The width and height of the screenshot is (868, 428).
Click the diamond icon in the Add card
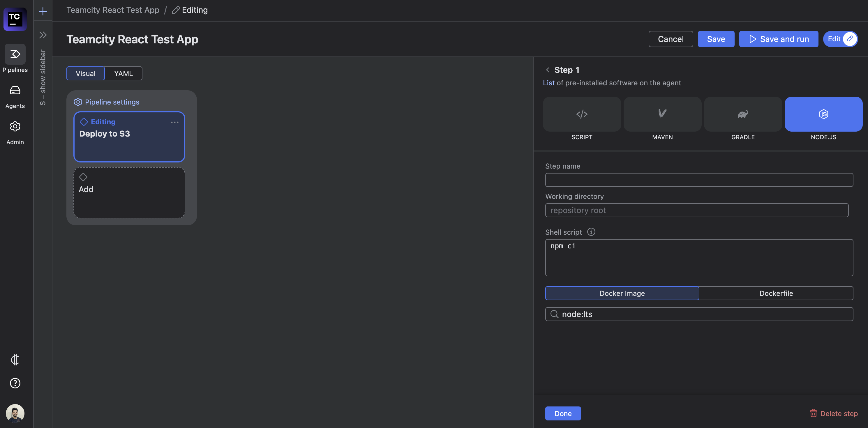(83, 177)
